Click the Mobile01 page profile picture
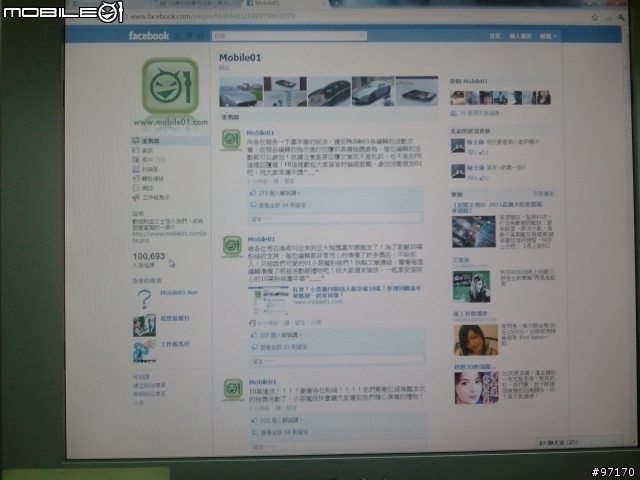 click(170, 86)
